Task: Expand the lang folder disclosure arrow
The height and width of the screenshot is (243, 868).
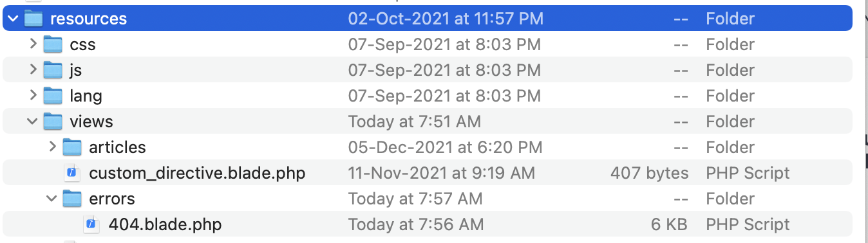Action: (33, 96)
